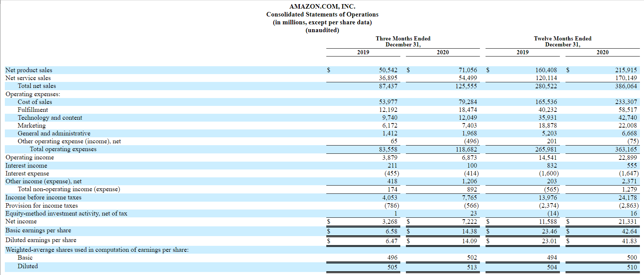Click the "Total net sales" row label
644x275 pixels.
37,86
